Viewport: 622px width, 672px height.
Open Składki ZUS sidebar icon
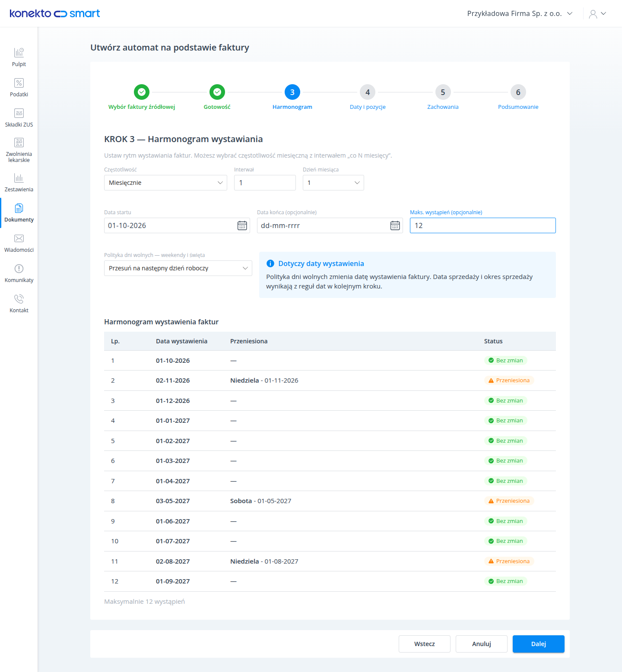point(19,113)
